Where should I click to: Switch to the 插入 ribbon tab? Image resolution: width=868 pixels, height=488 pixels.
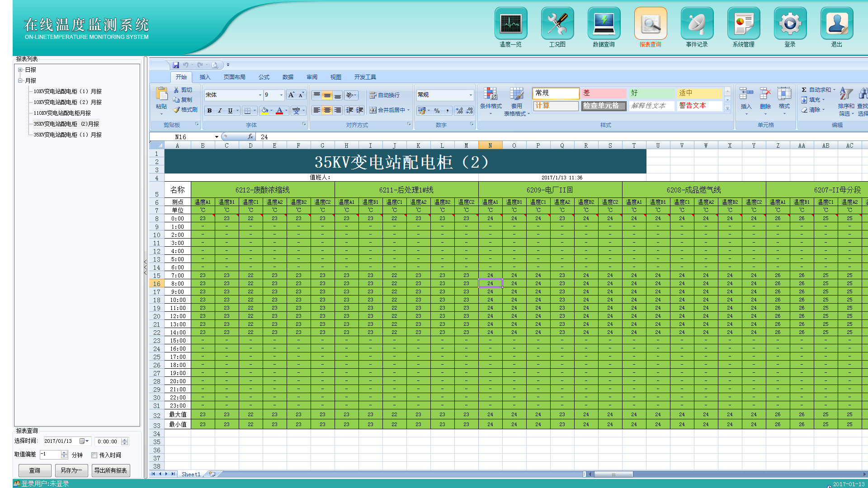(205, 77)
